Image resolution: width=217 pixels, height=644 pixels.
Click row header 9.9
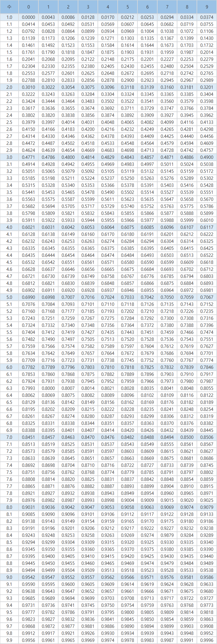[x=9, y=640]
